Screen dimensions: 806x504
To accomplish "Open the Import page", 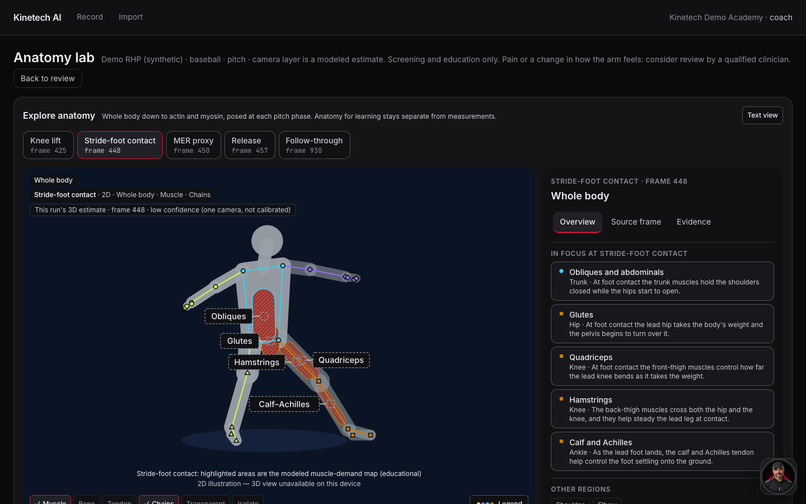I will [131, 17].
